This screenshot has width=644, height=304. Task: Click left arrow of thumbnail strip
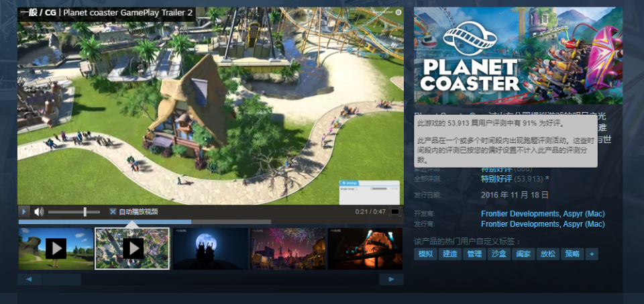(29, 279)
